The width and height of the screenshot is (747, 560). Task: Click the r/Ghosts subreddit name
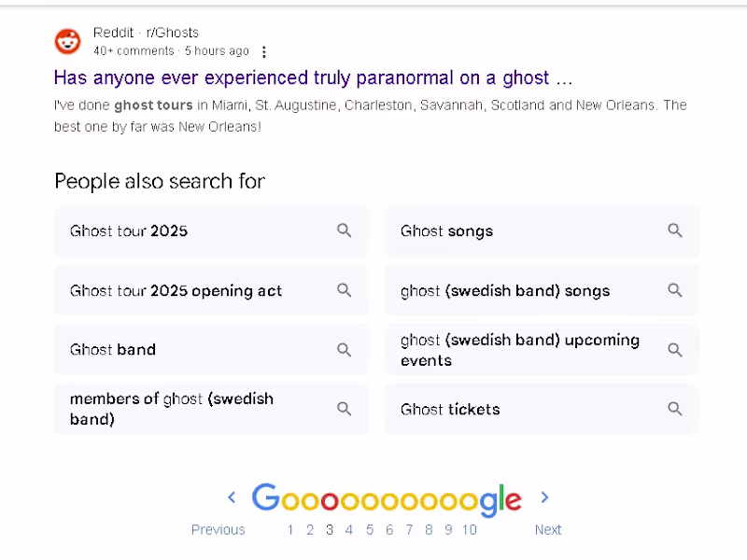coord(173,32)
